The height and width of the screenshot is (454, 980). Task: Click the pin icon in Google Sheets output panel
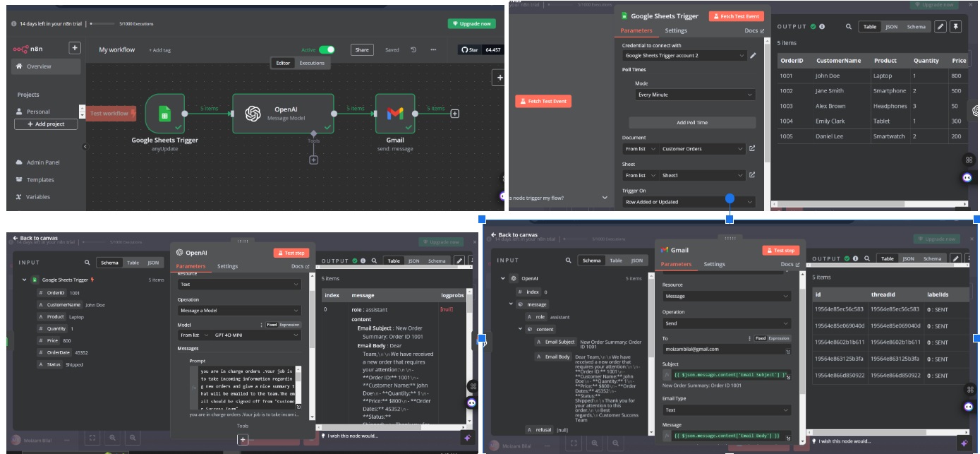[956, 27]
